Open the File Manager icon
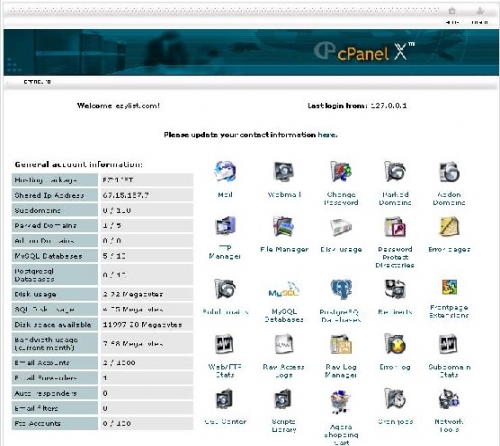Screen dimensions: 500x446 [x=284, y=226]
